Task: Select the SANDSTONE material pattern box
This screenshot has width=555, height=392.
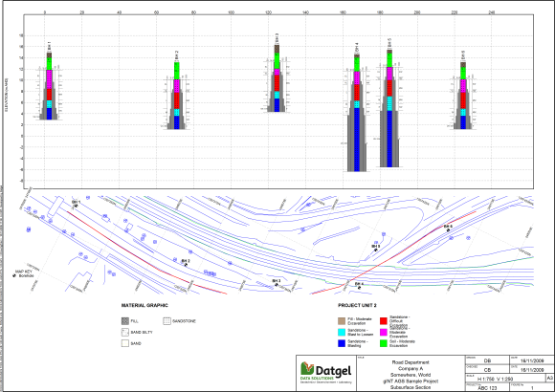Action: [x=166, y=321]
